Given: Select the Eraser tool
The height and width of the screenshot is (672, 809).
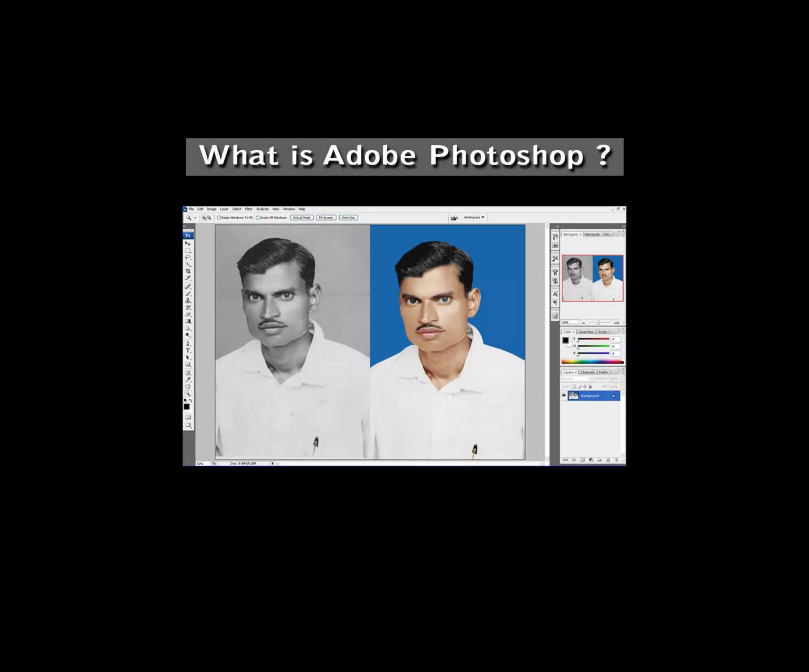Looking at the screenshot, I should coord(188,314).
